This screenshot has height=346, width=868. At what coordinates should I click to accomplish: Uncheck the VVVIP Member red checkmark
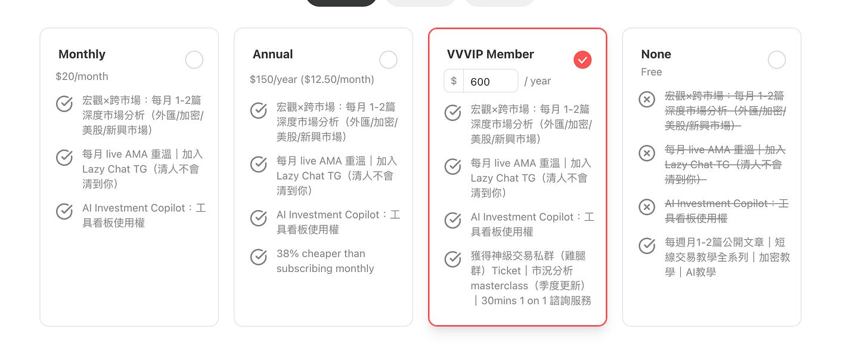(x=582, y=60)
